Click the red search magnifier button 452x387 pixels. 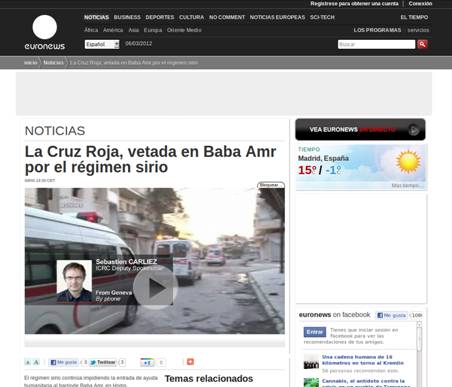click(x=422, y=44)
